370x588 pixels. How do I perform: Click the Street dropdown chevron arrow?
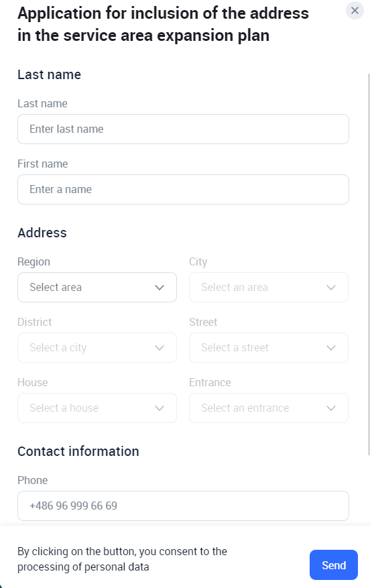(331, 348)
